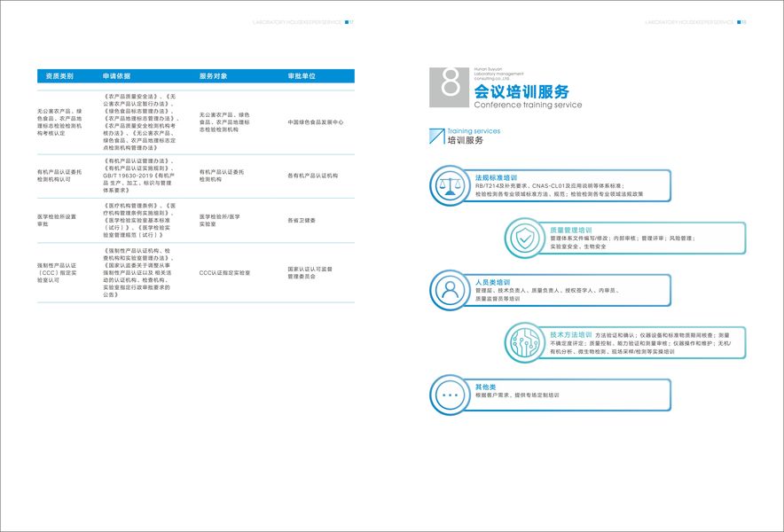Click the person icon for 人员类培训
Screen dimensions: 784x532
coord(450,290)
